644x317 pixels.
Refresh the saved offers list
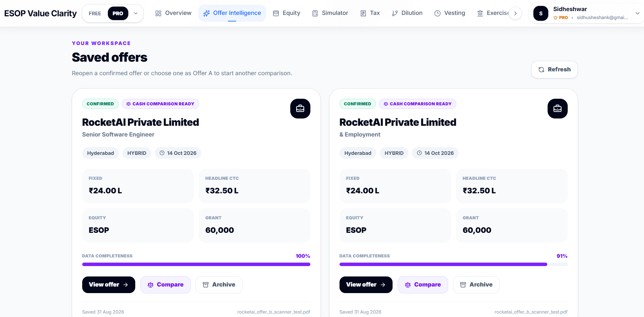tap(555, 70)
